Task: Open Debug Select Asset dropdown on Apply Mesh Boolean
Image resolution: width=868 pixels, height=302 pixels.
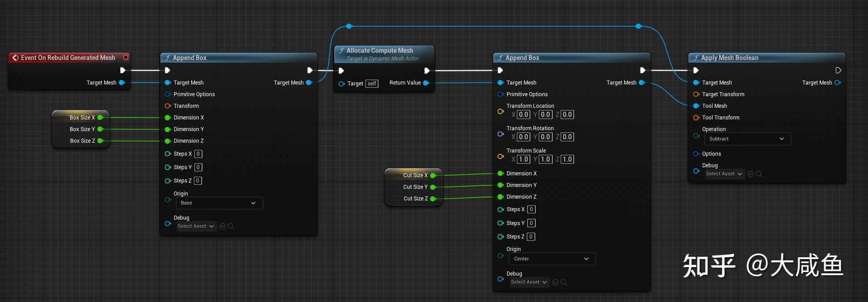Action: 725,174
